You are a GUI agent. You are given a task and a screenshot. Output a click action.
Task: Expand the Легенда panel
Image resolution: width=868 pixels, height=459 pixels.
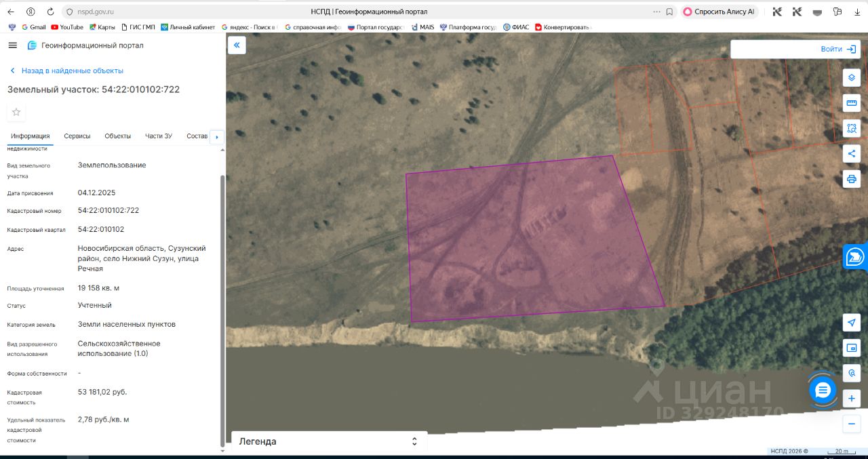[330, 441]
